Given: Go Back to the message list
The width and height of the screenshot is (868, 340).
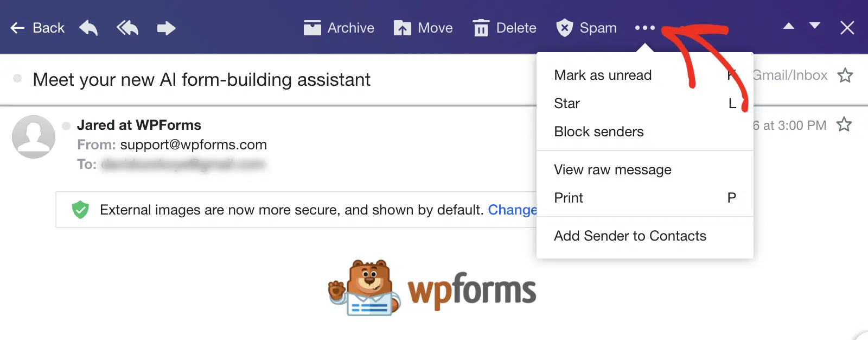Looking at the screenshot, I should pyautogui.click(x=37, y=28).
